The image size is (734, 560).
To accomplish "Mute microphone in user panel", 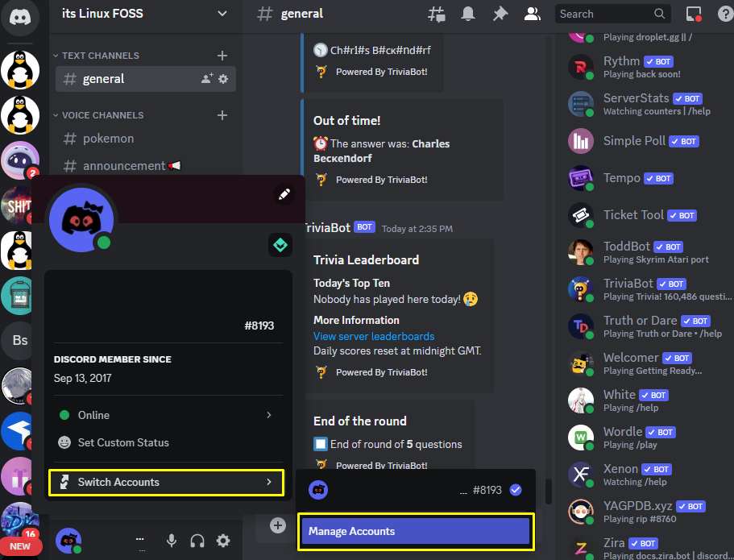I will 172,541.
